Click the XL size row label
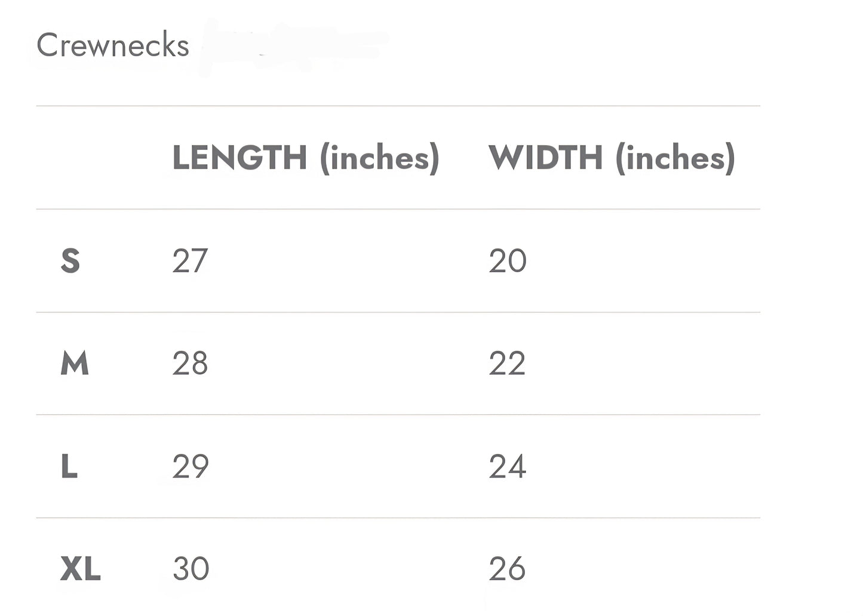This screenshot has height=616, width=863. pyautogui.click(x=81, y=569)
